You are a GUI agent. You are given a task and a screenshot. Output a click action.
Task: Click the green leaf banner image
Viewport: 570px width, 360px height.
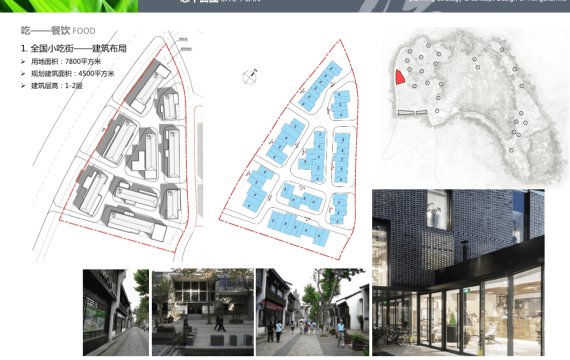(x=69, y=6)
